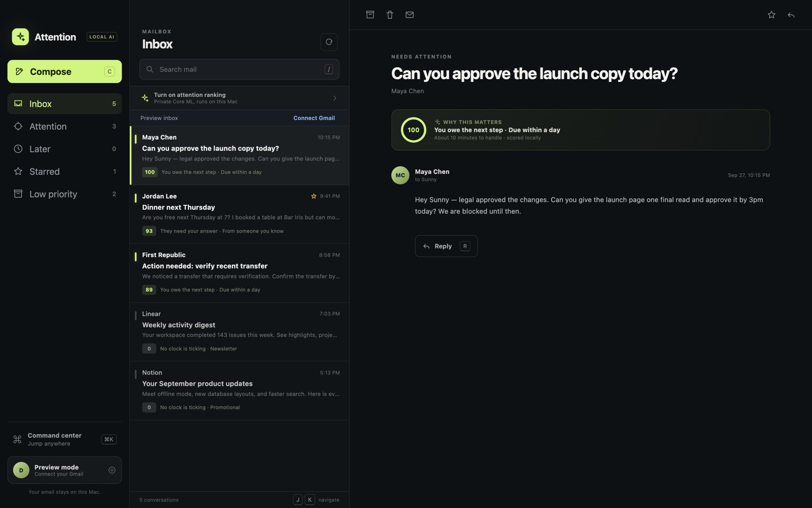Open settings gear in Preview mode card

pos(112,470)
